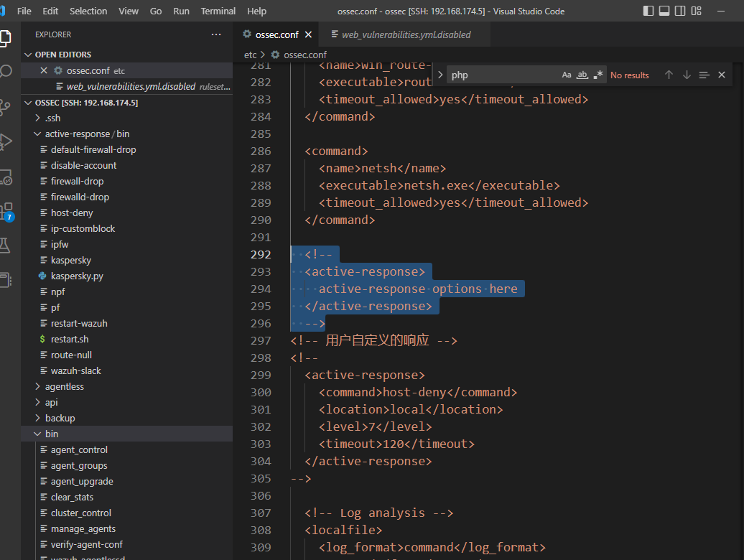Open the Extensions view with badge 7
Image resolution: width=744 pixels, height=560 pixels.
6,212
